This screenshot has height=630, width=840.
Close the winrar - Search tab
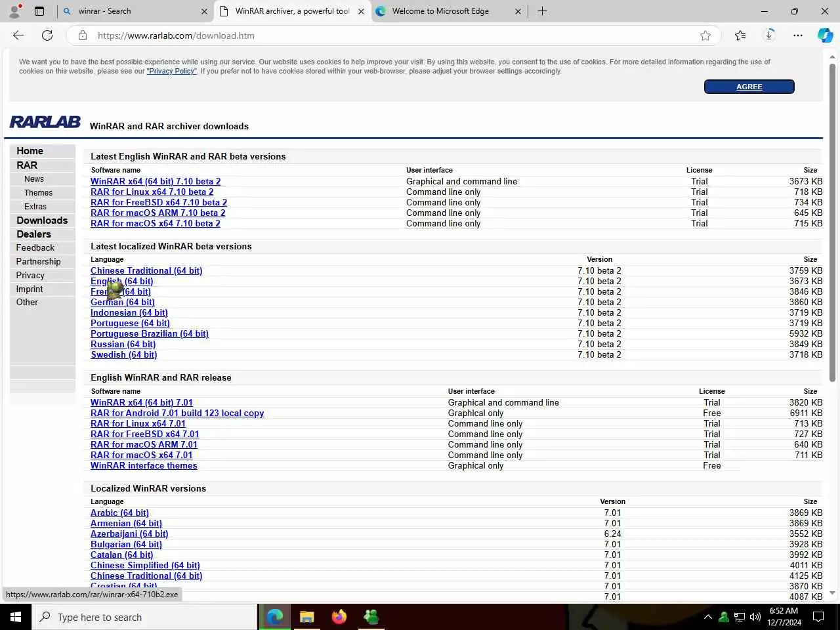(204, 11)
